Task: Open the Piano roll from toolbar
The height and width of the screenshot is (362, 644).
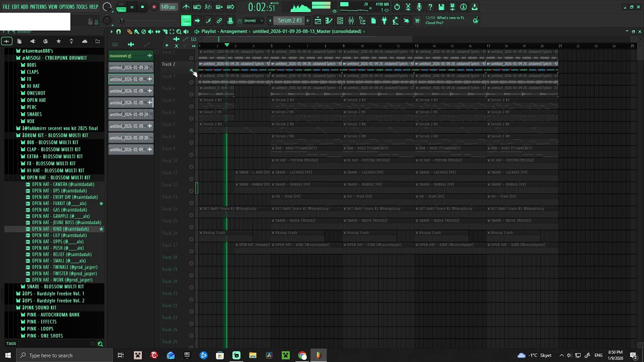Action: click(329, 21)
